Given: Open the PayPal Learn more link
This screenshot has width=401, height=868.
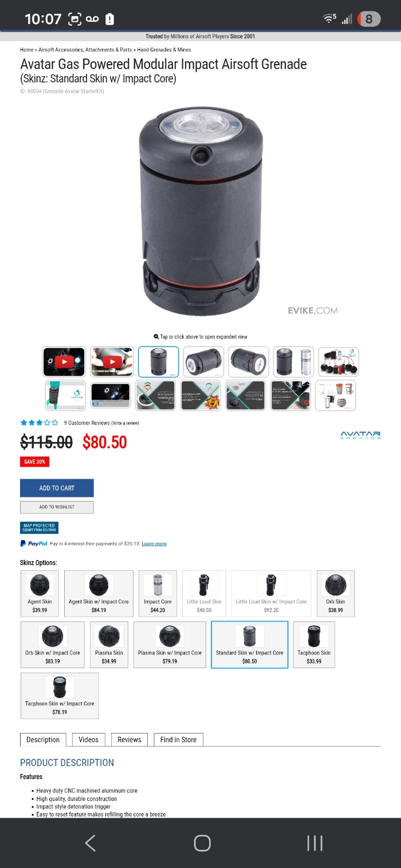Looking at the screenshot, I should (x=154, y=543).
